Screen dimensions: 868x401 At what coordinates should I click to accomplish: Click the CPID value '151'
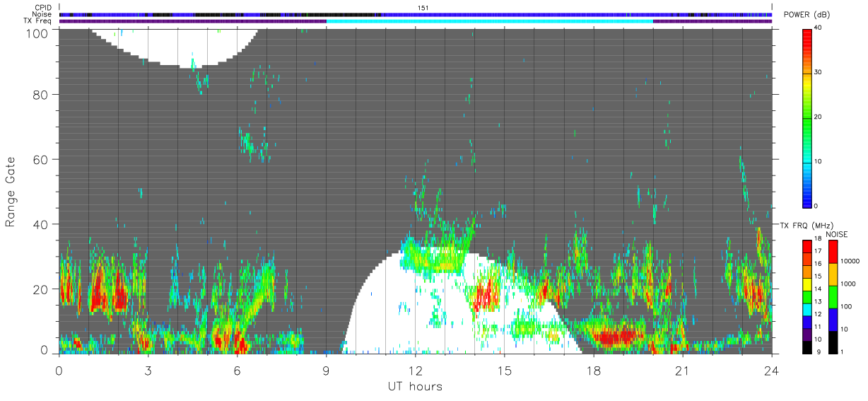click(x=423, y=8)
